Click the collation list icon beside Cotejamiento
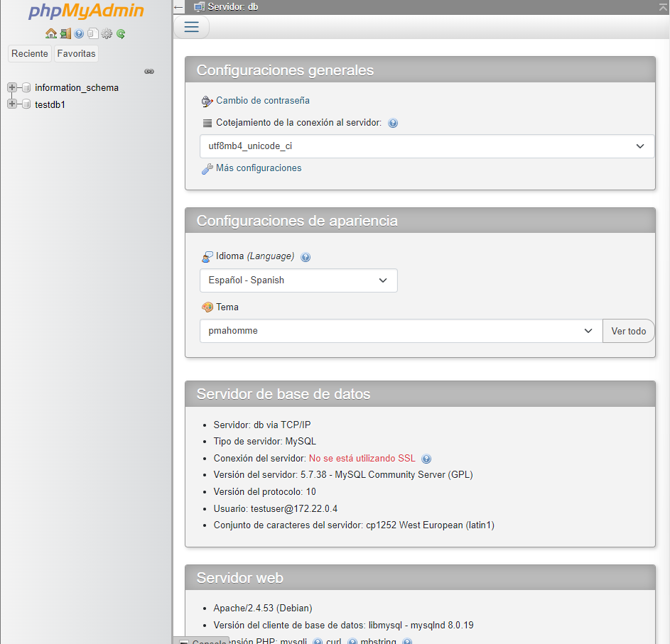670x644 pixels. (x=207, y=123)
